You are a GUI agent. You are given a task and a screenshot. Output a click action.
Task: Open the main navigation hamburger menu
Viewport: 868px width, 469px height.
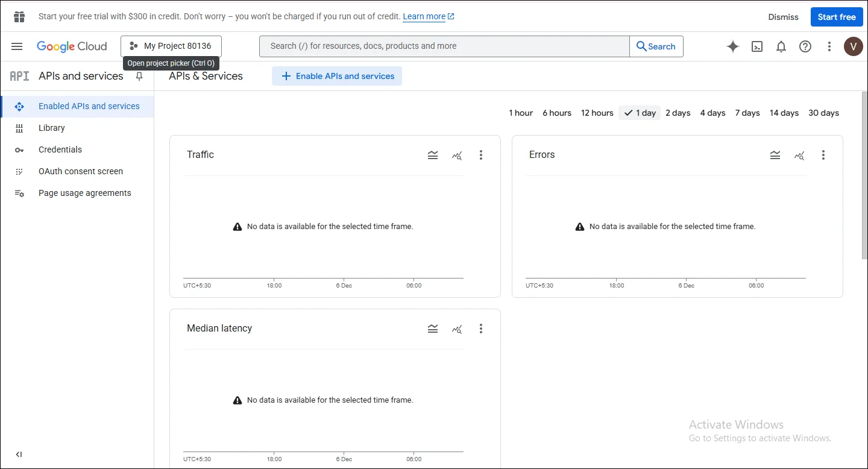tap(17, 46)
